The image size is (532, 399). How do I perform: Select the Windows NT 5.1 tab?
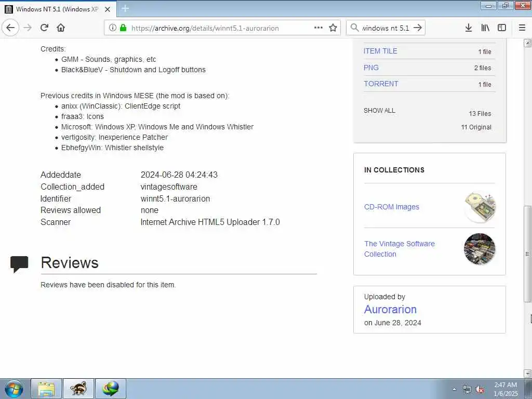pos(57,9)
